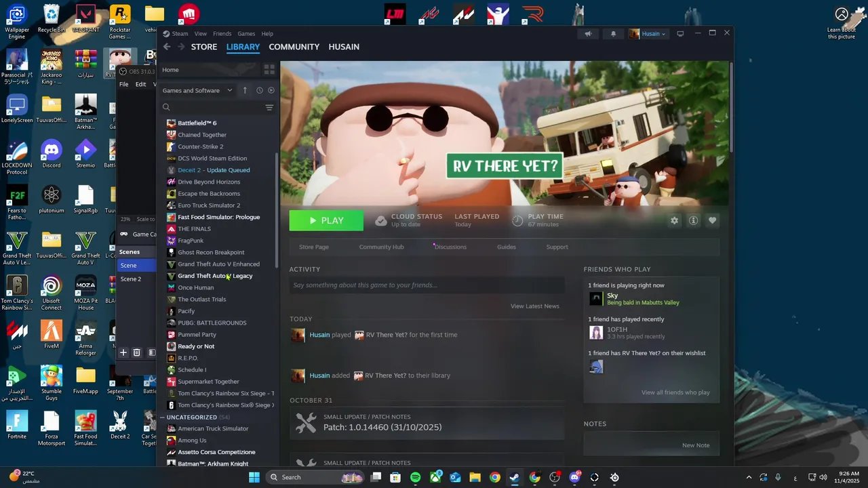Open the game's Store Page link
Viewport: 868px width, 488px height.
click(314, 247)
